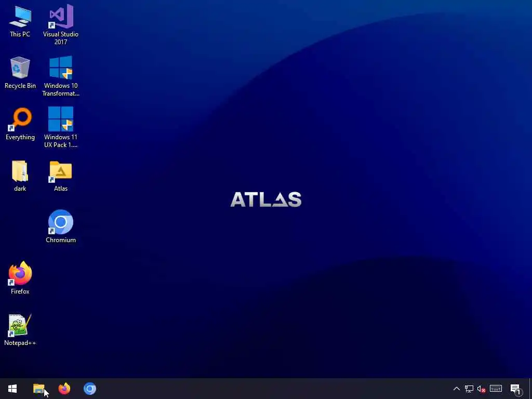The image size is (532, 399).
Task: Select the This PC desktop icon
Action: click(20, 22)
